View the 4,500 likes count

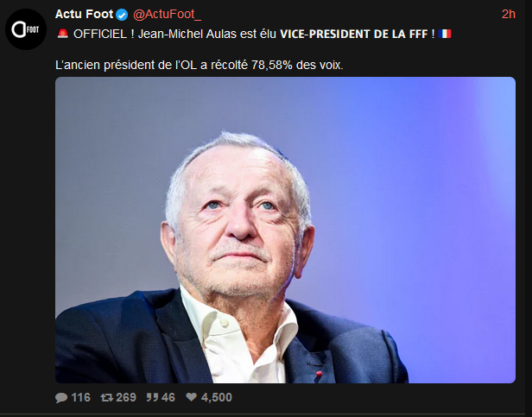point(217,397)
